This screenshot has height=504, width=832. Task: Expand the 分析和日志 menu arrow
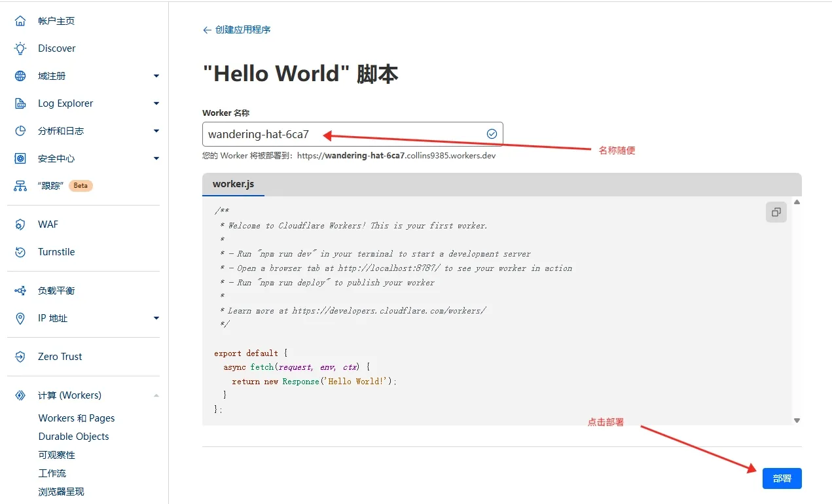point(156,131)
